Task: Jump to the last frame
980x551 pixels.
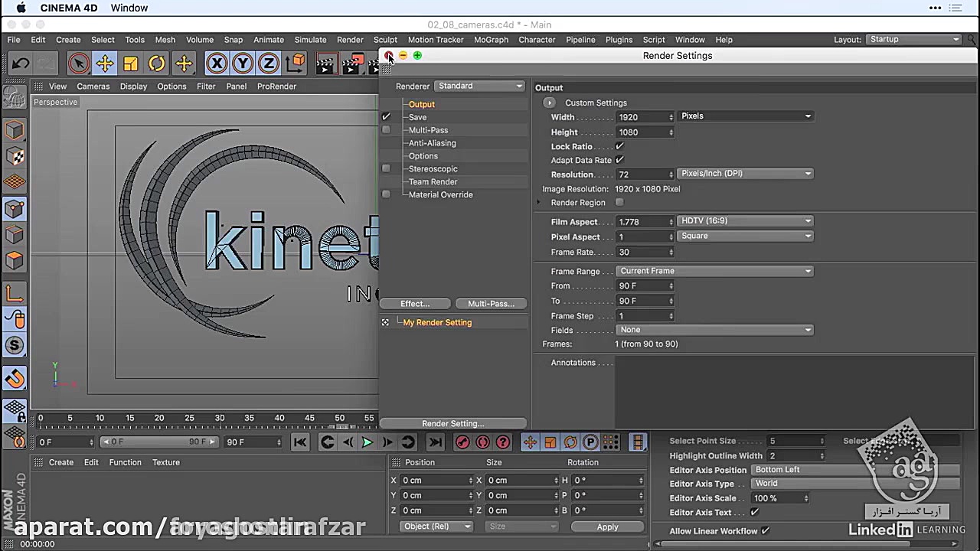Action: click(x=435, y=442)
